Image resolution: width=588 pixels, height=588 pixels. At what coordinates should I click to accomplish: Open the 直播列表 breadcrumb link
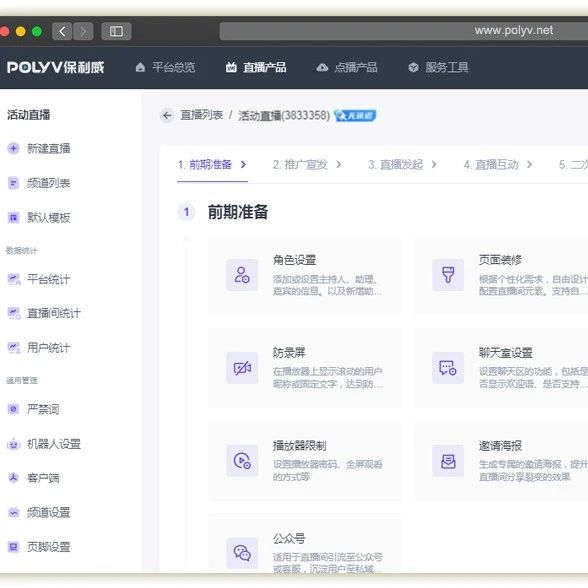[x=202, y=115]
